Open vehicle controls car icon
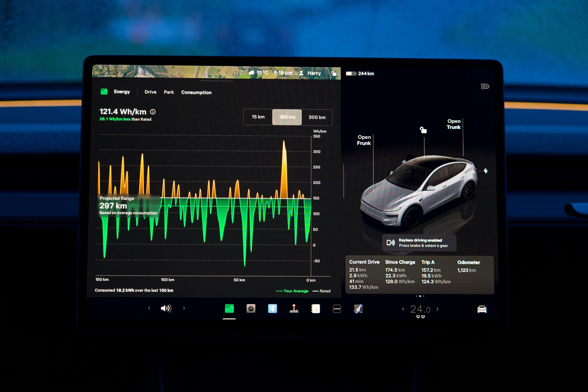 (482, 309)
